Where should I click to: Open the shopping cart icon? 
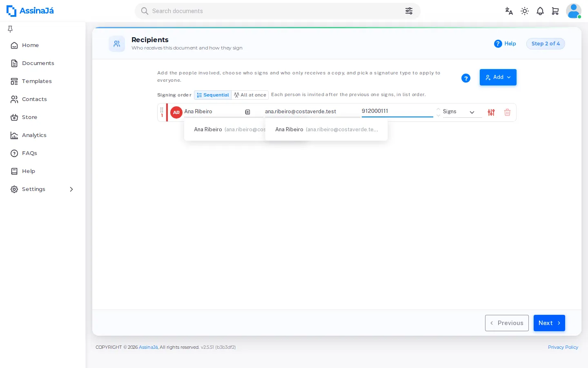(555, 11)
